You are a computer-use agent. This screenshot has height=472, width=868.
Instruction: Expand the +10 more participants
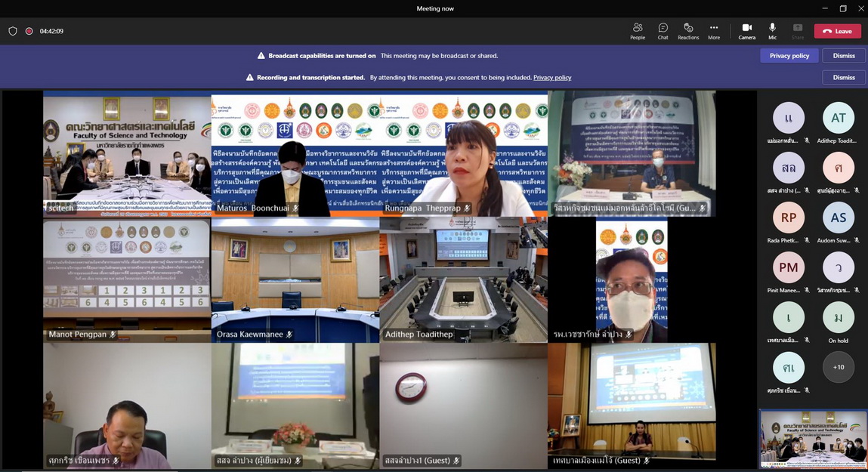point(838,367)
